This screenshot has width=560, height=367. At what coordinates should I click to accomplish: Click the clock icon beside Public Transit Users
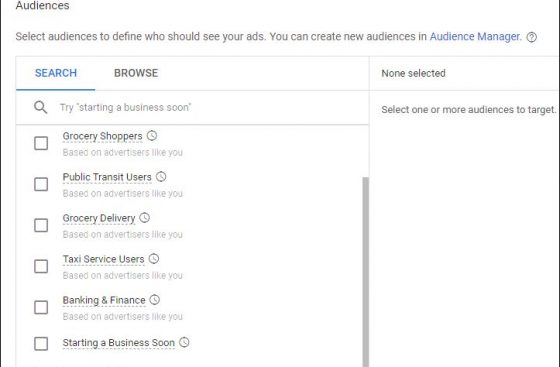click(161, 177)
